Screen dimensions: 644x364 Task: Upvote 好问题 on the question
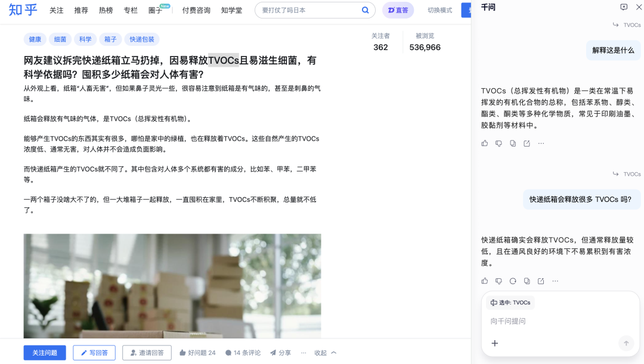(x=197, y=353)
